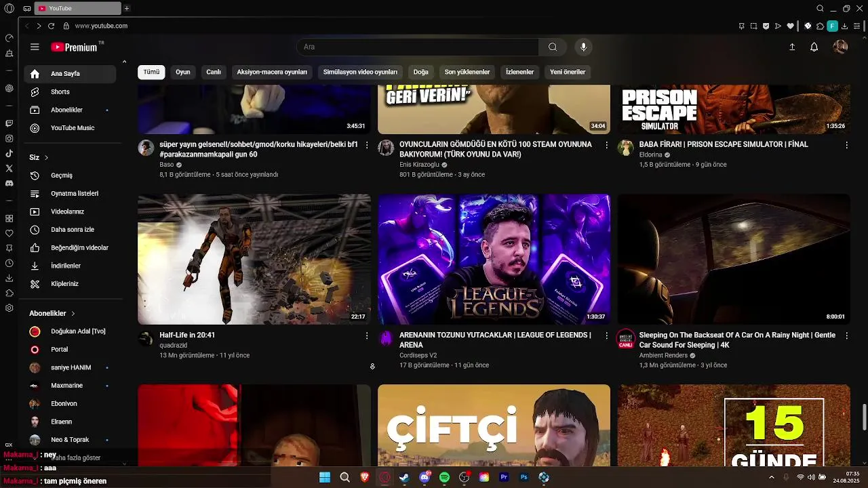
Task: Play the League of Legends arena thumbnail
Action: (x=494, y=260)
